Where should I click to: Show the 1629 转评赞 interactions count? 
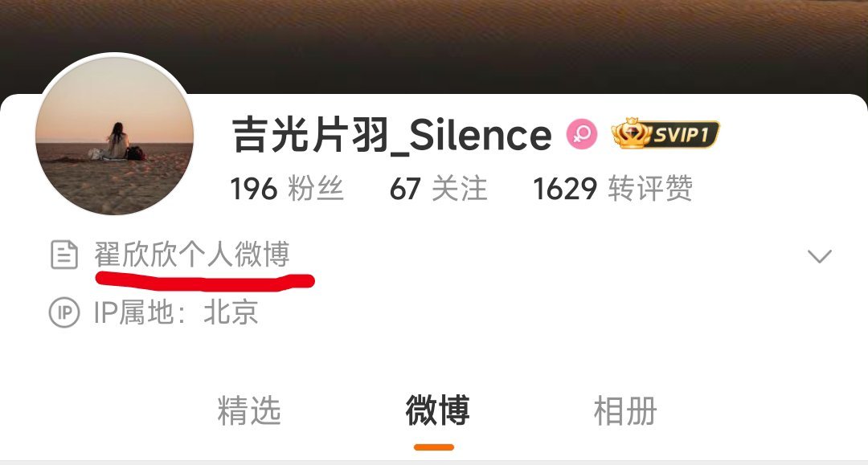[x=612, y=189]
